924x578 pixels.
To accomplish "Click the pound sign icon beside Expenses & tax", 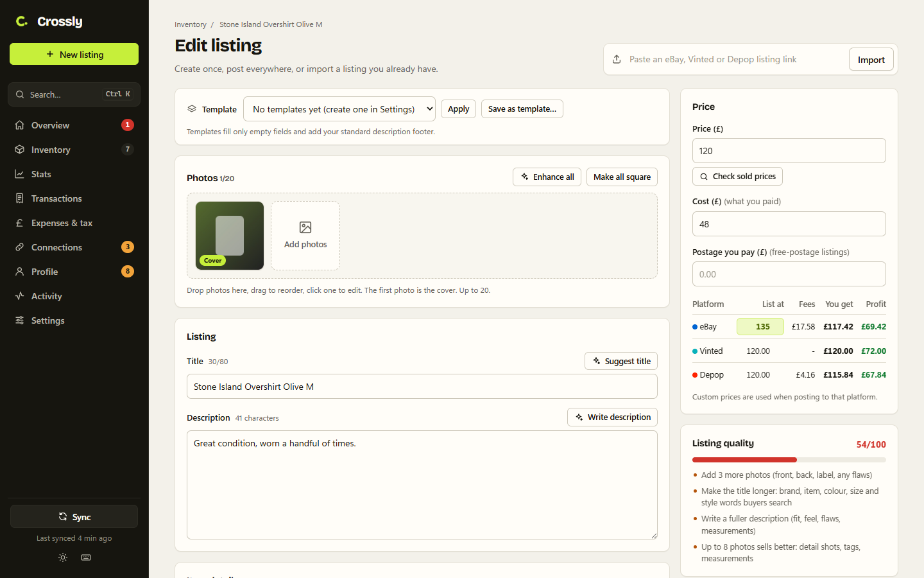I will pos(20,223).
